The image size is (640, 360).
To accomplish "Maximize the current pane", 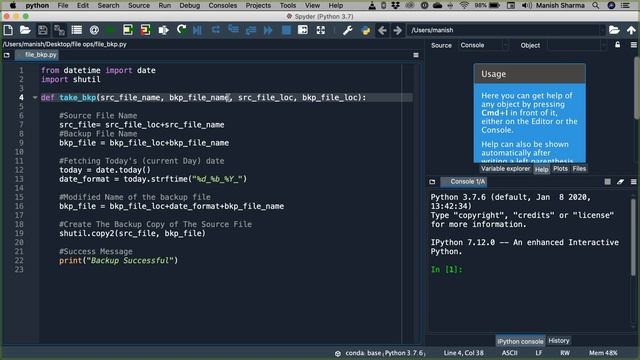I will coord(303,30).
